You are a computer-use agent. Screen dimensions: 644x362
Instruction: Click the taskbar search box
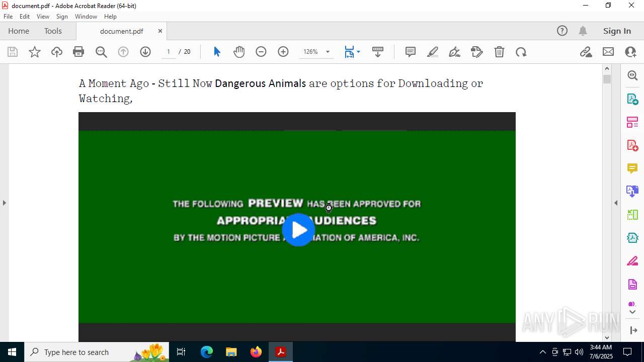[x=97, y=352]
